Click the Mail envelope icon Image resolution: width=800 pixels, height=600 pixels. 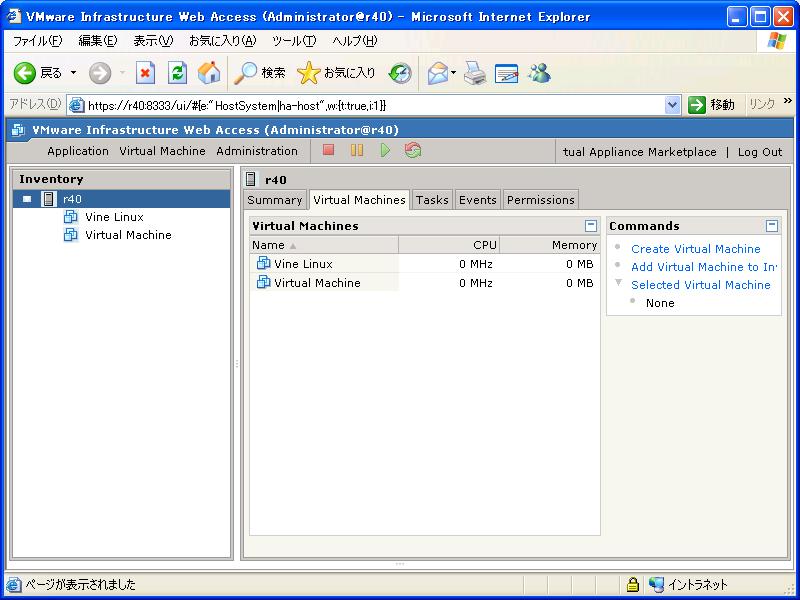tap(438, 73)
